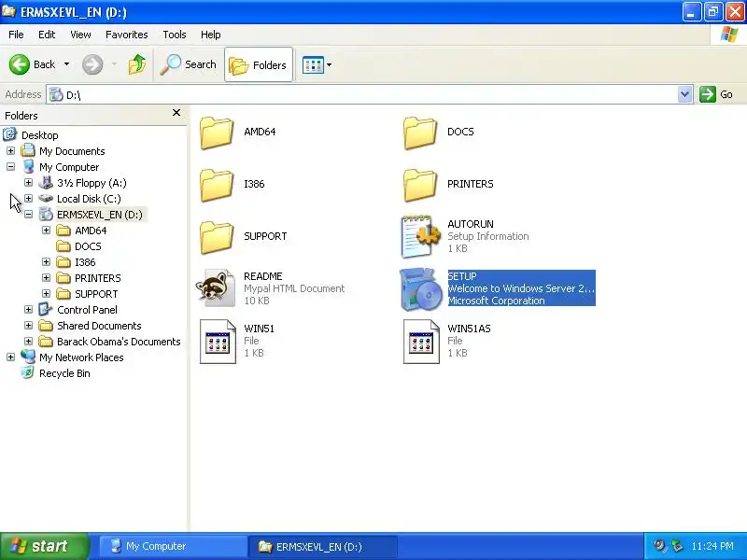The height and width of the screenshot is (560, 747).
Task: Select the WIN51AS file icon
Action: tap(421, 342)
